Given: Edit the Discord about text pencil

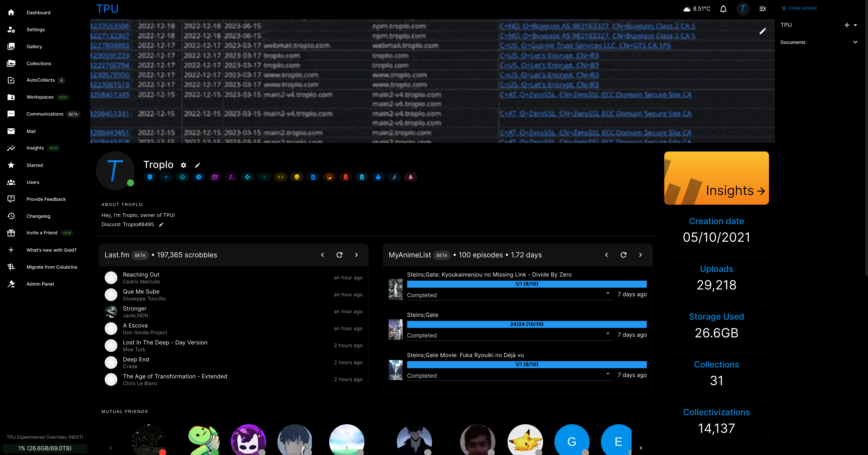Looking at the screenshot, I should 161,225.
